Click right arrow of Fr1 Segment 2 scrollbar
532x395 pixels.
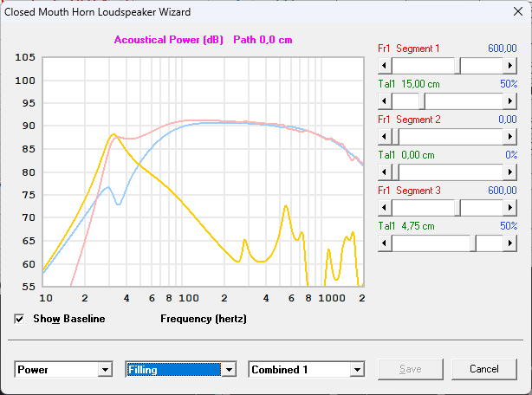pos(510,136)
